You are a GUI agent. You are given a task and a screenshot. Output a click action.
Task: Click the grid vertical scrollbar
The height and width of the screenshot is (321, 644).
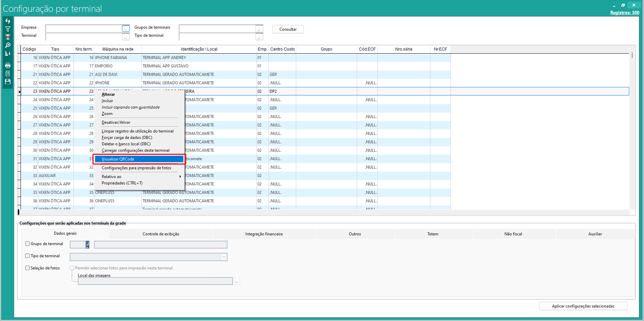[x=632, y=132]
